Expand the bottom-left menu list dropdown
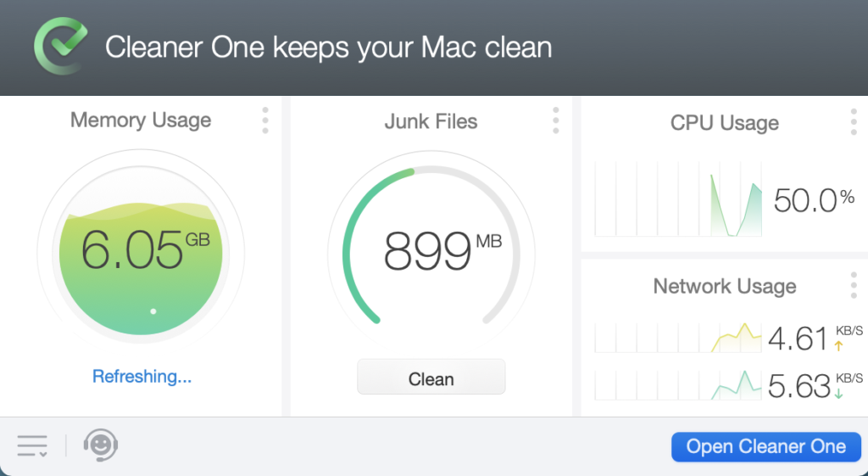Viewport: 868px width, 476px height. (32, 445)
